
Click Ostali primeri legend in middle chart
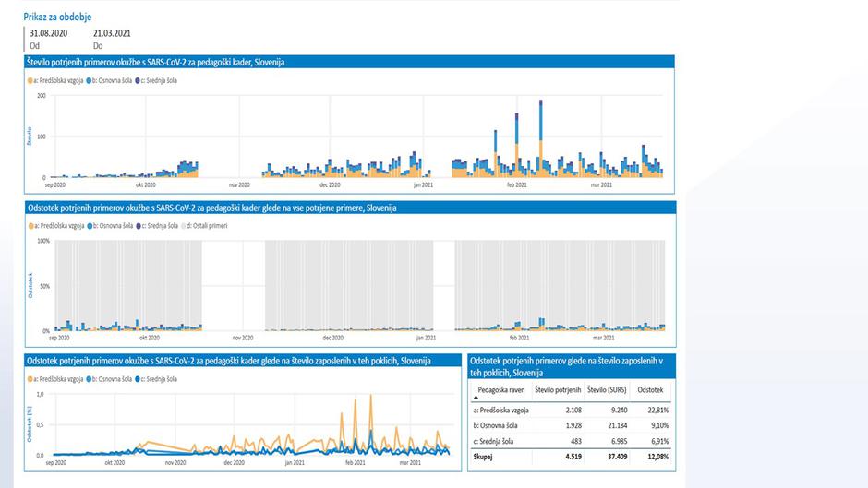click(x=207, y=225)
